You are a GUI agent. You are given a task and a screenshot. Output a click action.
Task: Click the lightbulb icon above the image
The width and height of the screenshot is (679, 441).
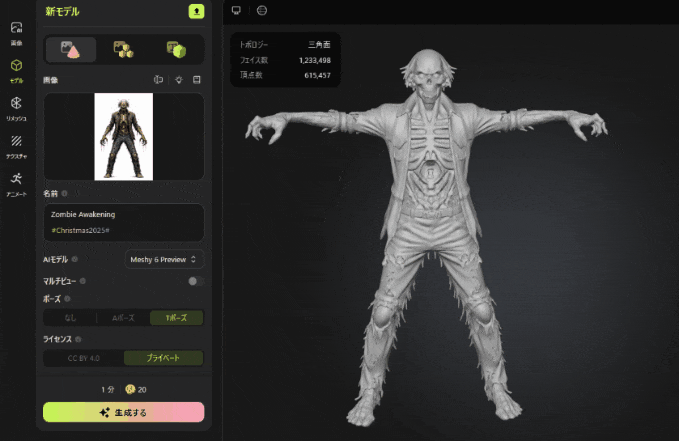click(x=178, y=80)
